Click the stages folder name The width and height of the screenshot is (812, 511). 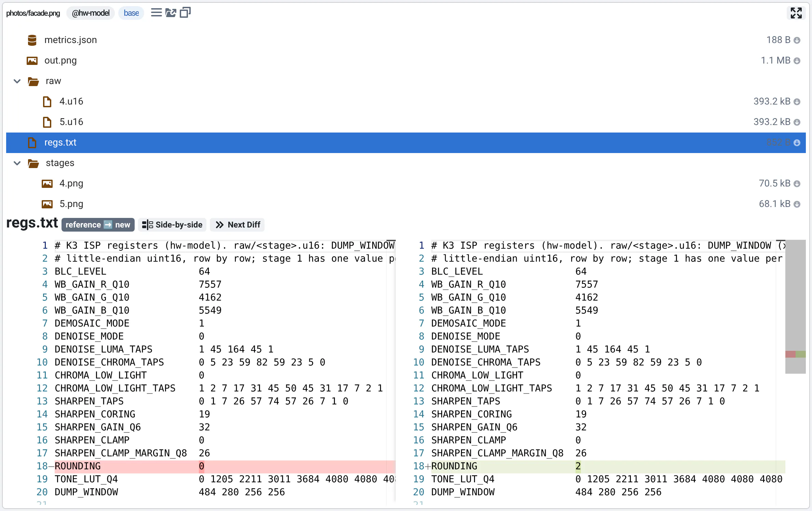coord(60,163)
